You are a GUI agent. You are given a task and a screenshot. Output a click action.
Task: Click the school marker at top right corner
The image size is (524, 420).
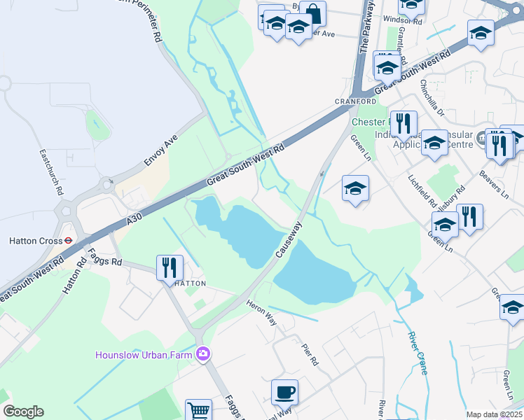(x=481, y=34)
